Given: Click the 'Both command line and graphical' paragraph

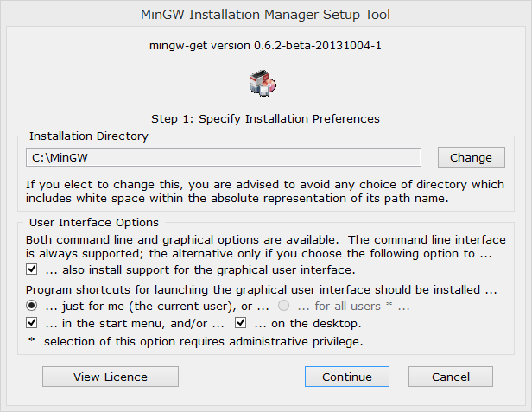Looking at the screenshot, I should tap(266, 247).
